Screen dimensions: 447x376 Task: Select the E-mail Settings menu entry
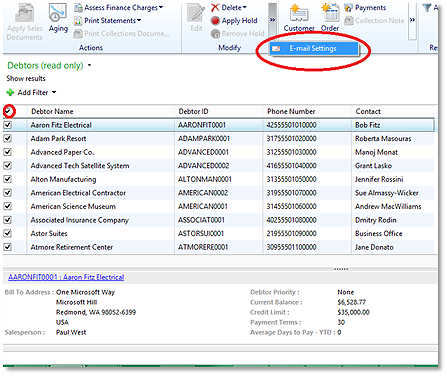[x=314, y=49]
